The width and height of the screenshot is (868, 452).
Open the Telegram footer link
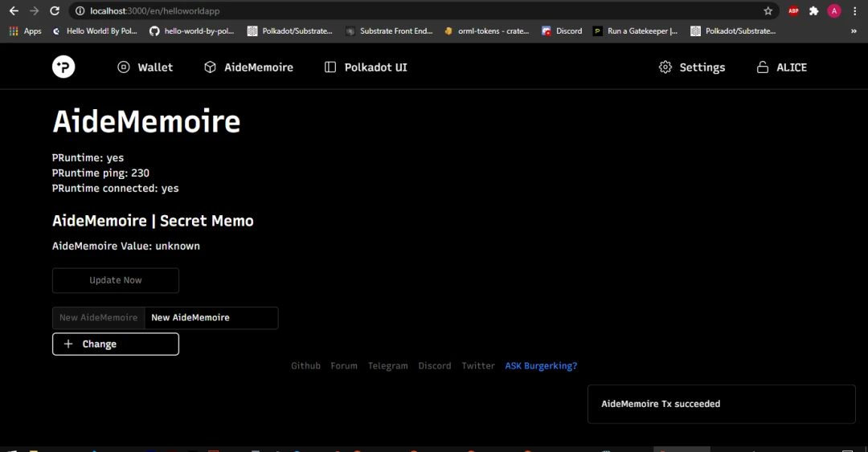pos(387,365)
